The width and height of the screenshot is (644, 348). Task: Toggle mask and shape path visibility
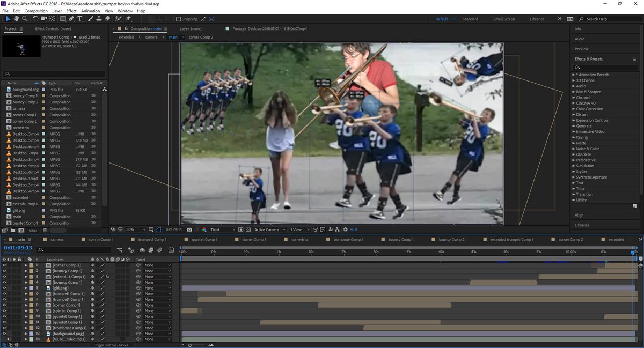point(159,229)
